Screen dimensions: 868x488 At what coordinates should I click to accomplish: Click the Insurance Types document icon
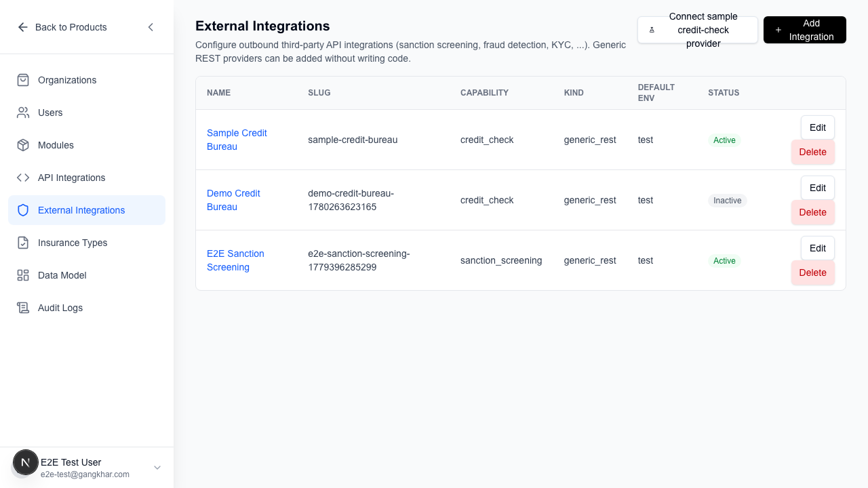tap(23, 243)
